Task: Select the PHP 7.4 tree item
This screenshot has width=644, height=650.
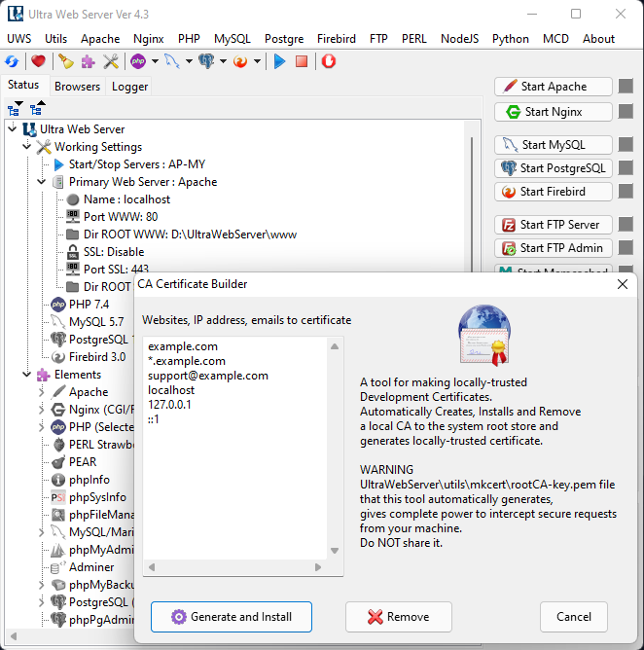Action: pyautogui.click(x=89, y=305)
